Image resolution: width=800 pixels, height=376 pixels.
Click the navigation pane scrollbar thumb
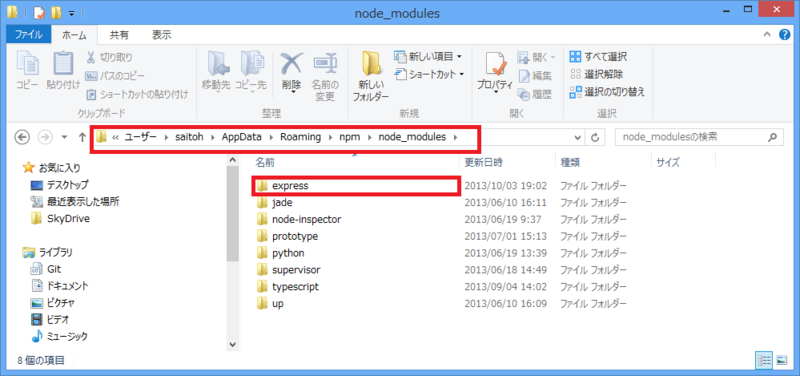pos(233,213)
